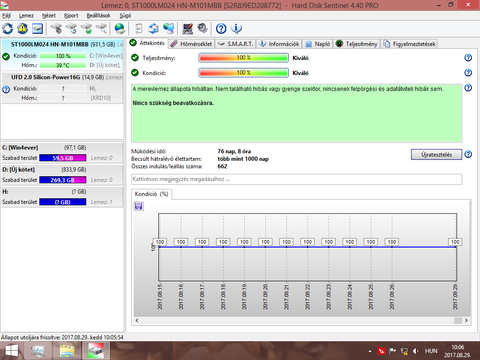
Task: Switch to the Teljesítmény tab
Action: pos(357,44)
